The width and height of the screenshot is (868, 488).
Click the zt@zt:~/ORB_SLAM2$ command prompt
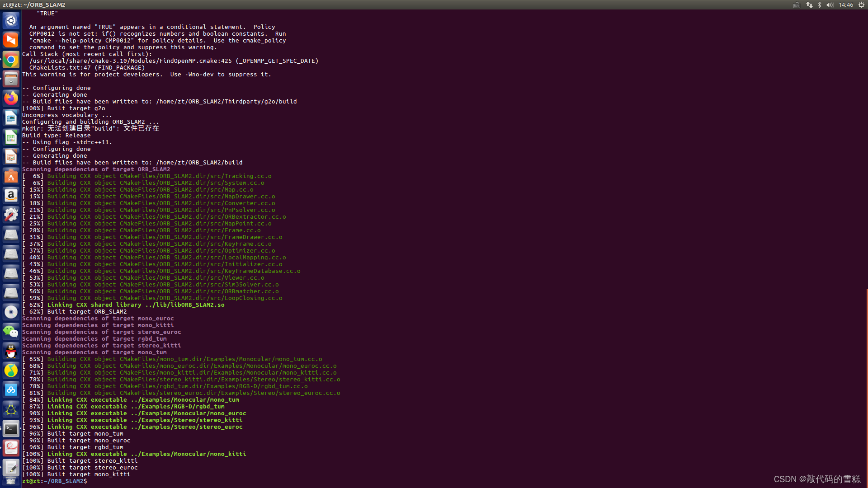pos(55,481)
